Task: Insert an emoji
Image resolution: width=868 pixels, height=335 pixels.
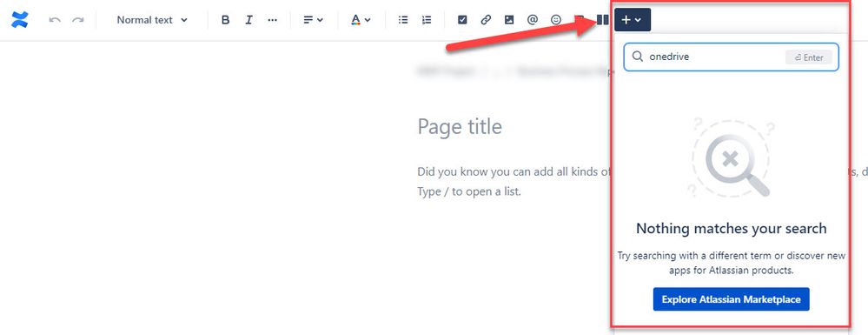Action: point(556,20)
